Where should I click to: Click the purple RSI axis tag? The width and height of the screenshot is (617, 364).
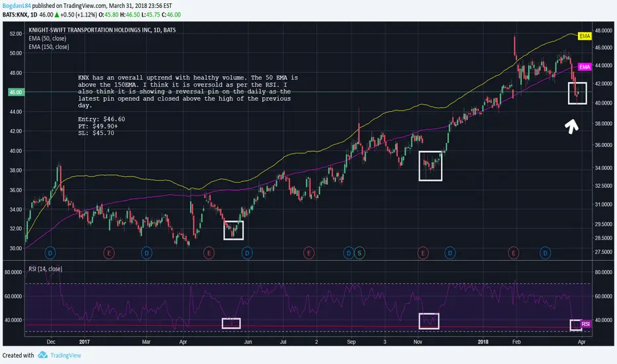[585, 324]
